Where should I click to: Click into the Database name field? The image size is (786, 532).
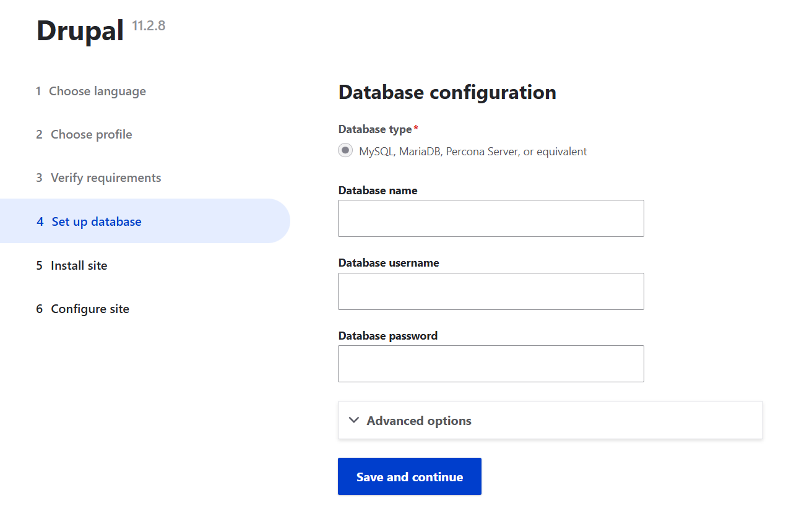click(x=491, y=218)
